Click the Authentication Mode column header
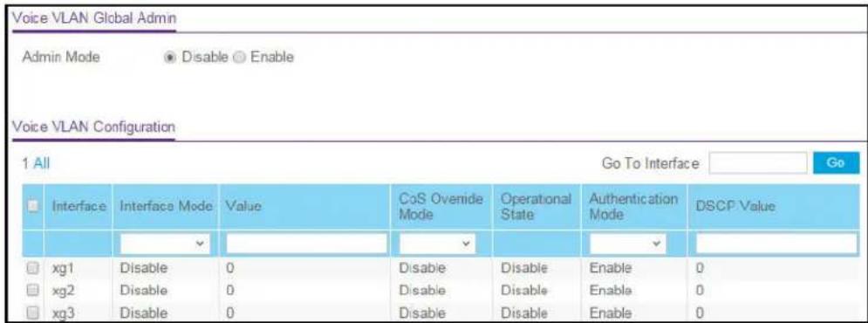 [x=634, y=206]
